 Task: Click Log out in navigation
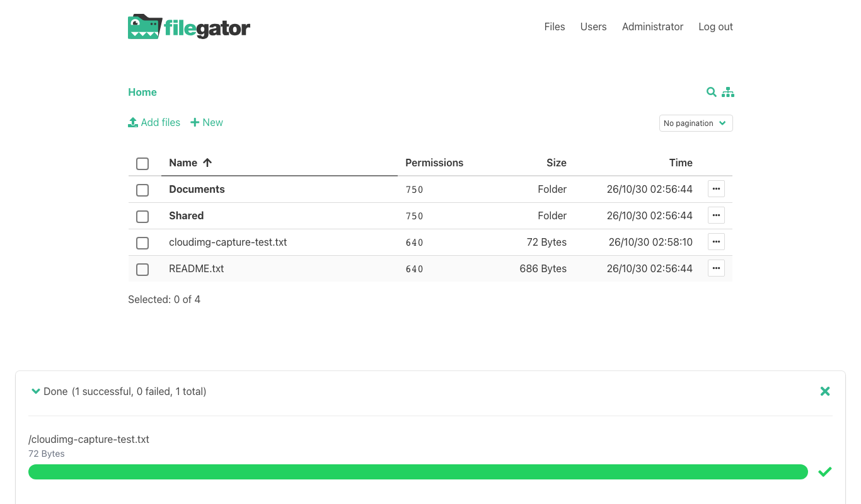(715, 26)
